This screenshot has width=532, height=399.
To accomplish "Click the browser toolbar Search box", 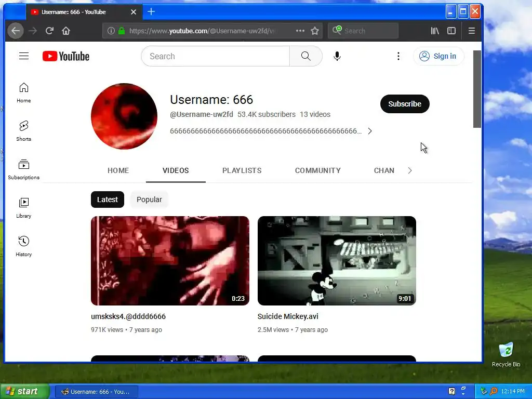I will (x=363, y=31).
